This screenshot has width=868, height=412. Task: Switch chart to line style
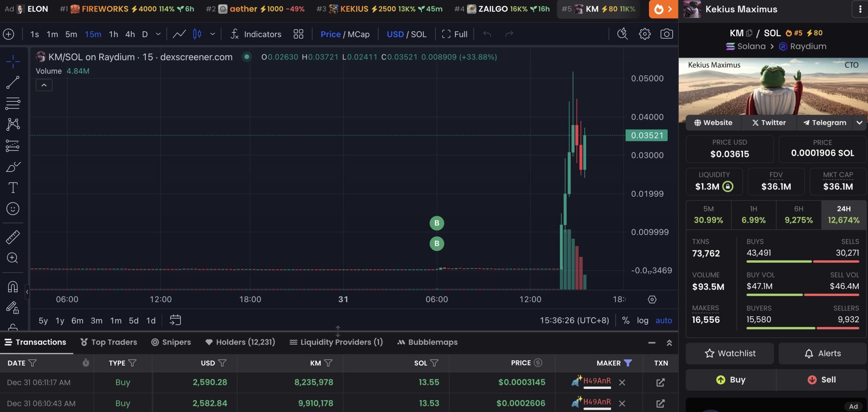coord(179,34)
